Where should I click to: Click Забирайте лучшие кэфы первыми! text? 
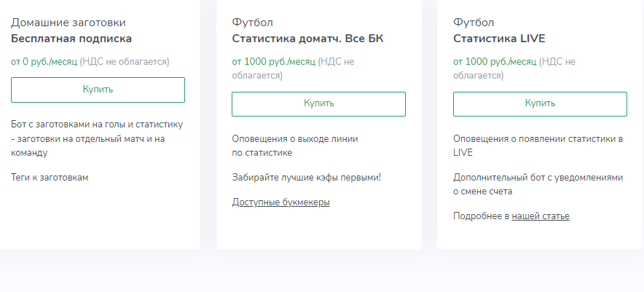pos(307,177)
